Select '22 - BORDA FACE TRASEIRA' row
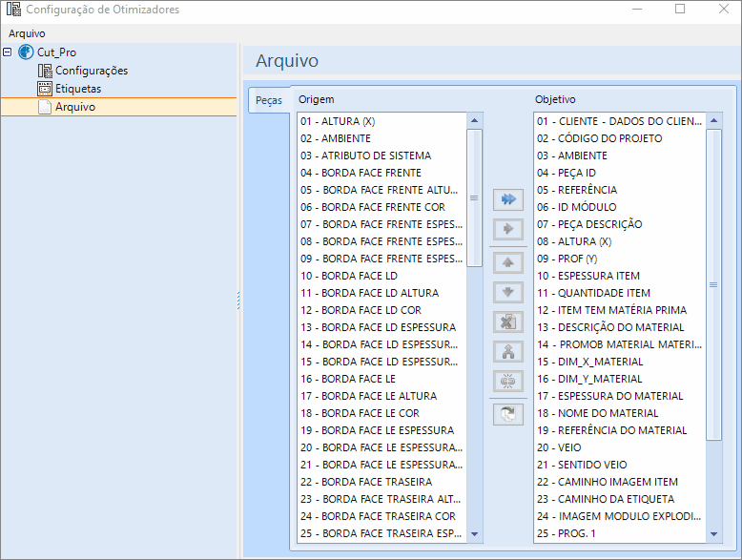This screenshot has width=742, height=560. pos(381,482)
